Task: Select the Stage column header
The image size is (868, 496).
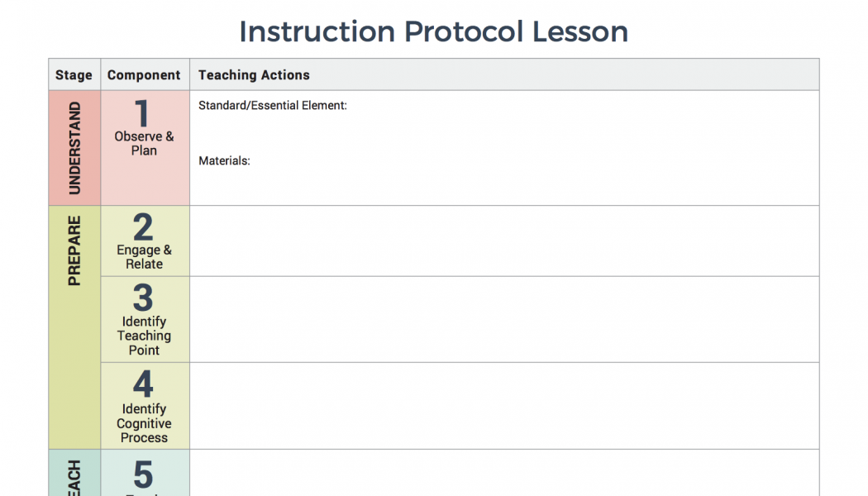Action: 74,74
